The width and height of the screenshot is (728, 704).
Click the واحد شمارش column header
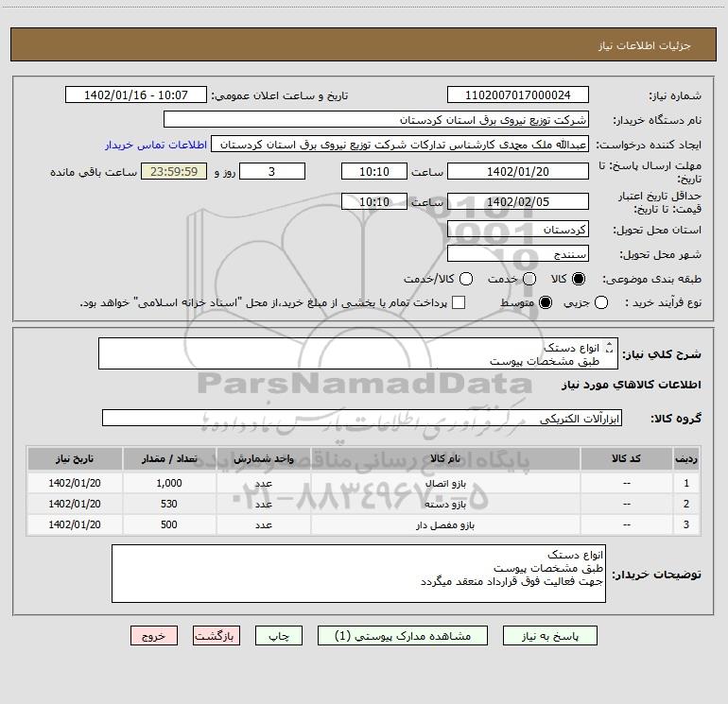(263, 458)
